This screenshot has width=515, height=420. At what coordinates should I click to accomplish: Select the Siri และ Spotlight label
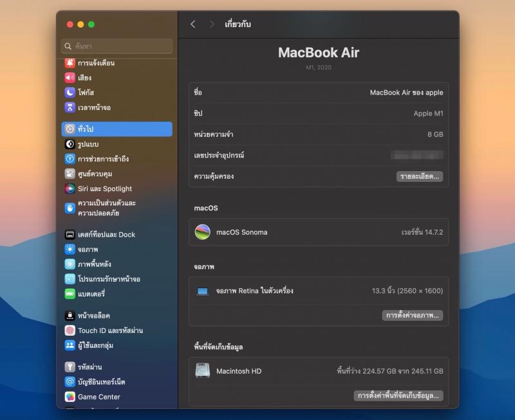click(x=105, y=188)
